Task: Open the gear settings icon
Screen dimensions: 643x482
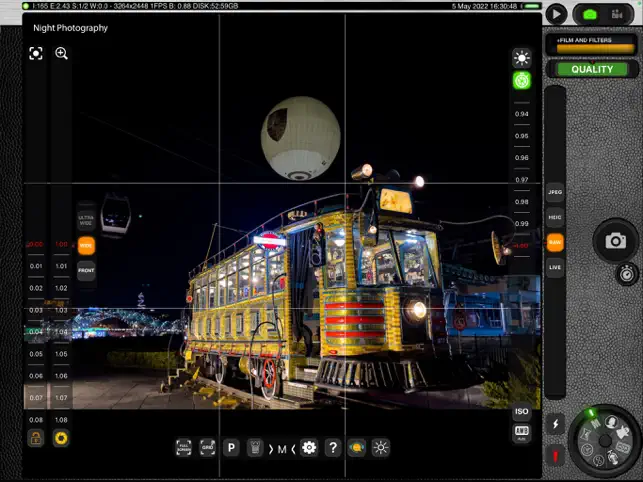Action: tap(309, 448)
